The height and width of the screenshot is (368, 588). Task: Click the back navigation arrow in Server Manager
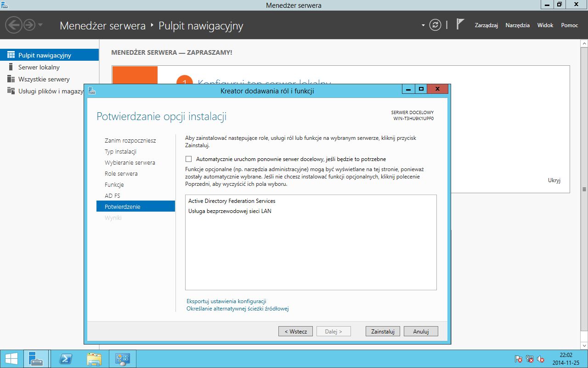point(14,25)
